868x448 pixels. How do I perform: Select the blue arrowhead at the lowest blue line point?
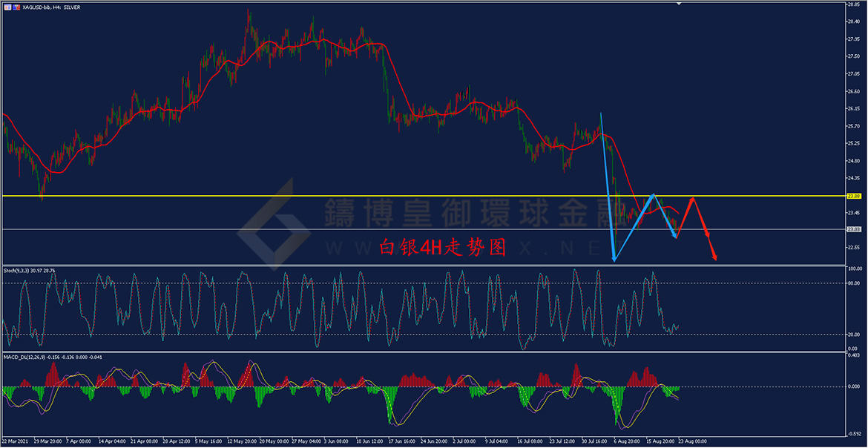[614, 258]
